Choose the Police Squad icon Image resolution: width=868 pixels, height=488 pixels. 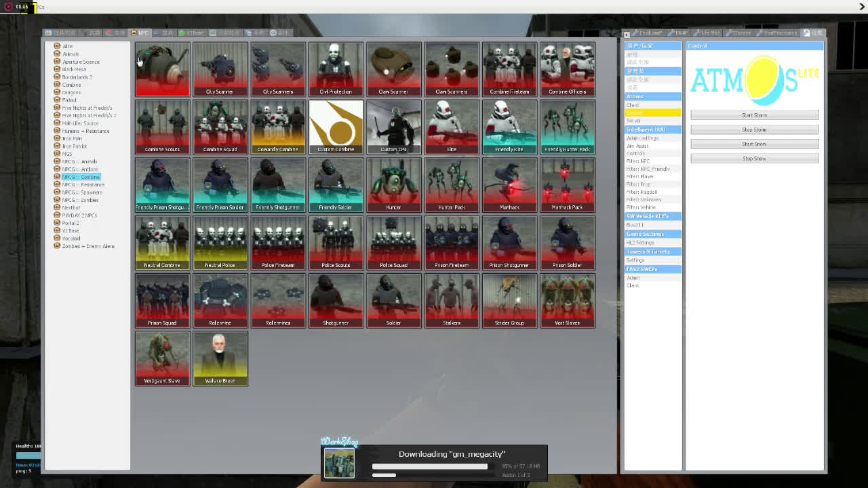pyautogui.click(x=394, y=243)
